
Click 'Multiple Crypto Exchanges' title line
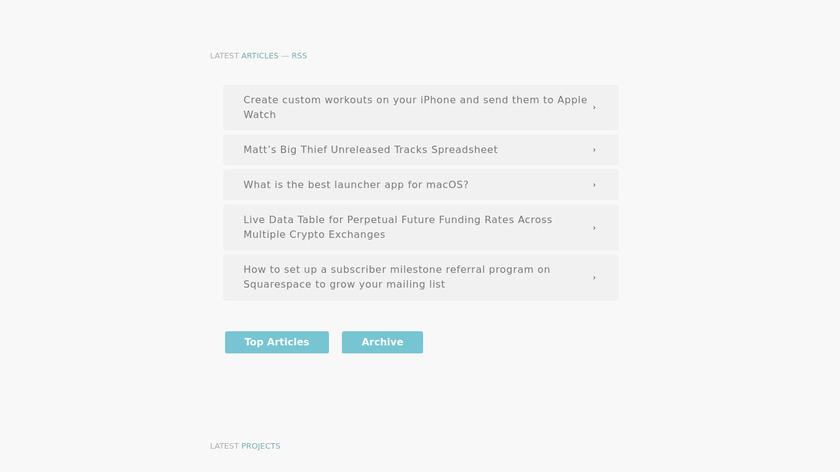pos(314,235)
